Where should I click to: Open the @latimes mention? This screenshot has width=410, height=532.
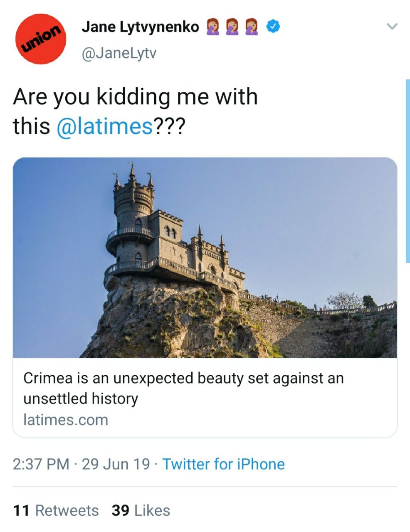point(105,126)
